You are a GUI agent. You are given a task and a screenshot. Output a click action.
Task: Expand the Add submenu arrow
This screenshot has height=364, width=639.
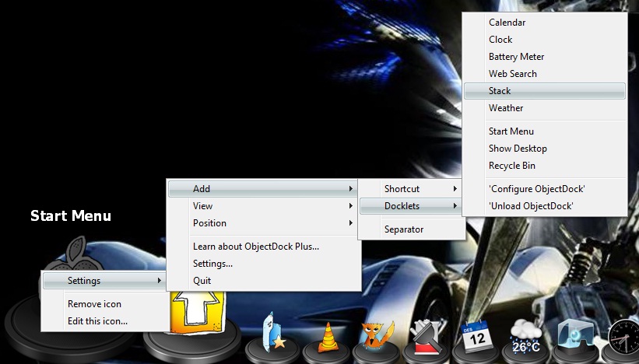click(350, 188)
